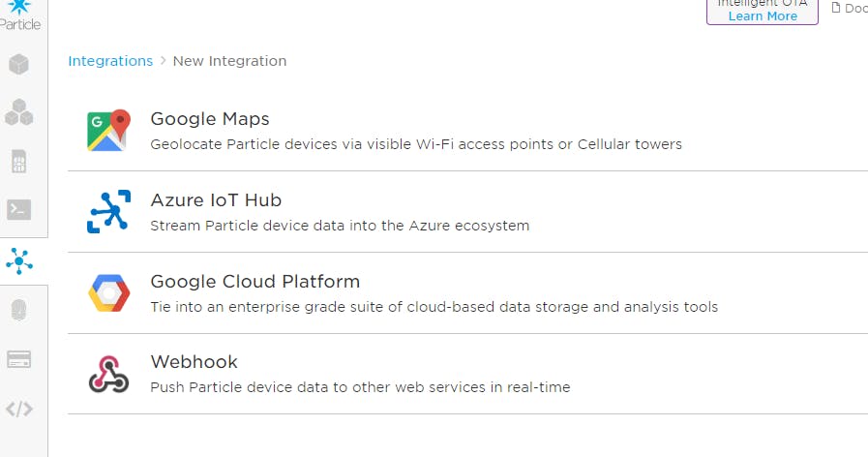The height and width of the screenshot is (457, 868).
Task: Select the Azure IoT Hub title
Action: tap(216, 200)
